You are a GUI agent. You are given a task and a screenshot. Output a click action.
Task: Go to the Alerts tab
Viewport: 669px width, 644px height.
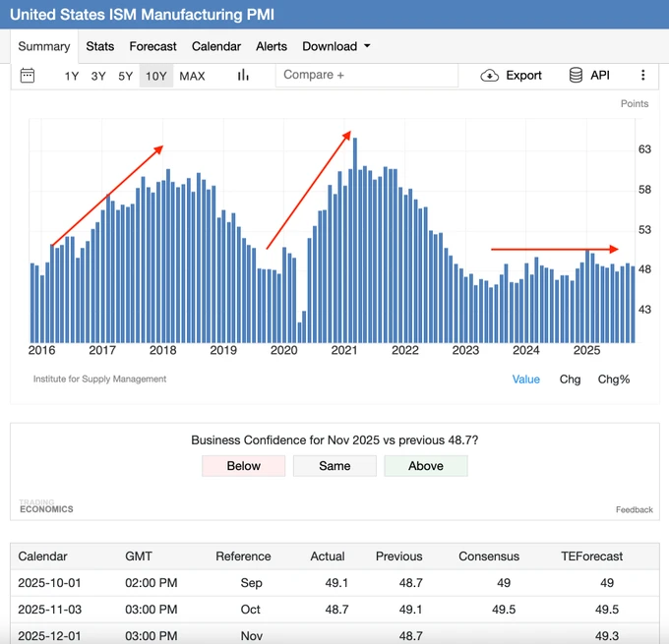[x=272, y=46]
